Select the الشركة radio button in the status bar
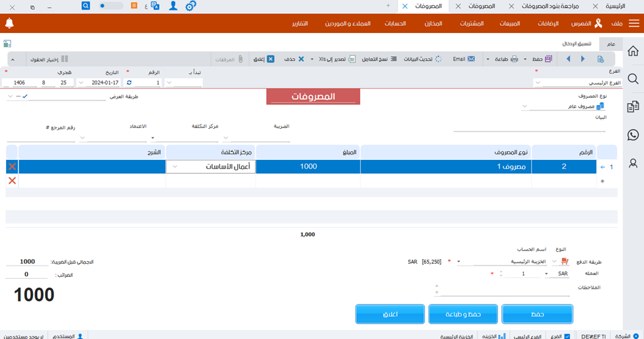 click(x=636, y=336)
